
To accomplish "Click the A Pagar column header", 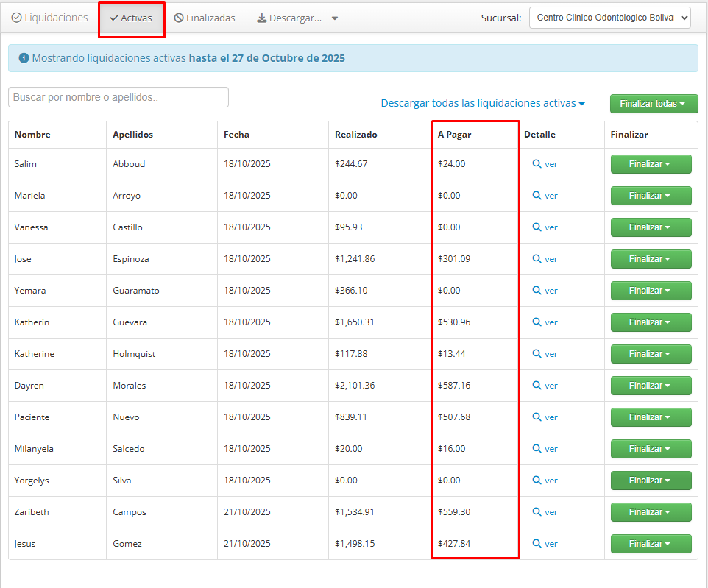I will (454, 134).
